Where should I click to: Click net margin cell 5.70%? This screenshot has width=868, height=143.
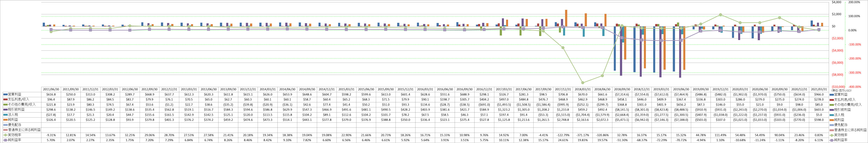[x=51, y=140]
